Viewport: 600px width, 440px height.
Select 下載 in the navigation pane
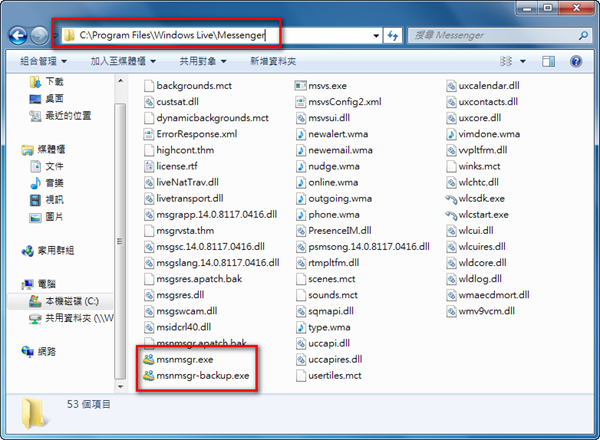pos(46,81)
